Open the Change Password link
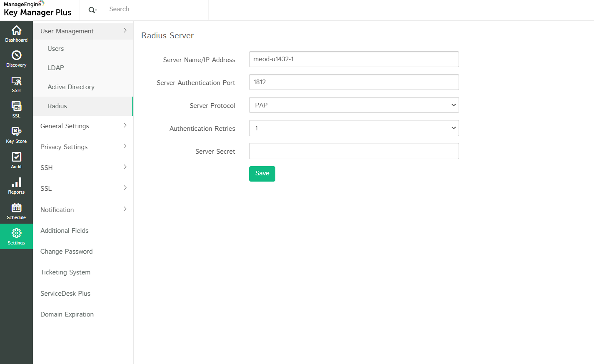The image size is (594, 364). coord(67,252)
